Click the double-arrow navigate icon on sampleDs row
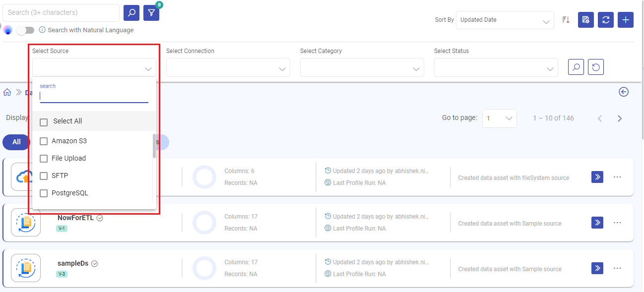The height and width of the screenshot is (292, 644). [x=597, y=268]
